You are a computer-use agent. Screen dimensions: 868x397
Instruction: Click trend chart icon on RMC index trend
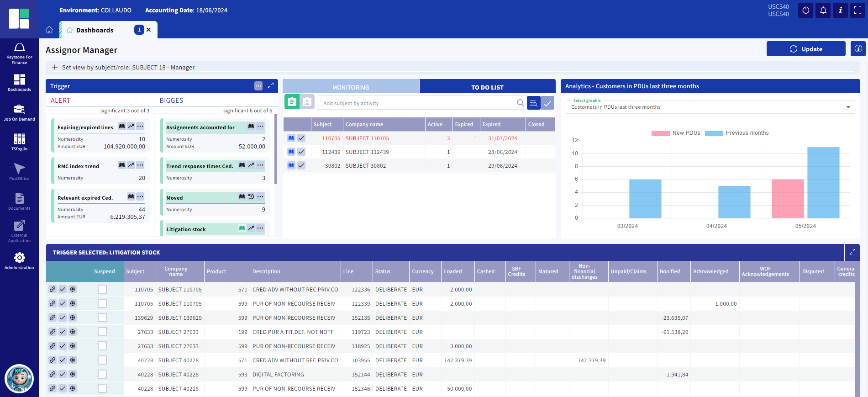click(x=131, y=165)
